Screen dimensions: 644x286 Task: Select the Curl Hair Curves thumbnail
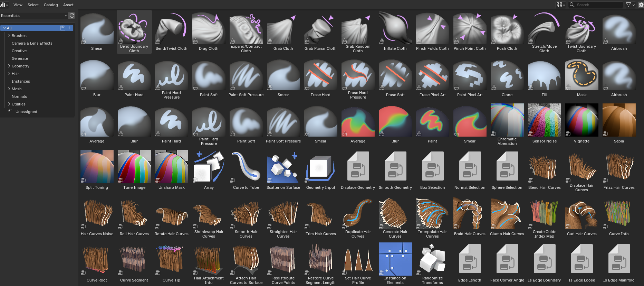[582, 213]
